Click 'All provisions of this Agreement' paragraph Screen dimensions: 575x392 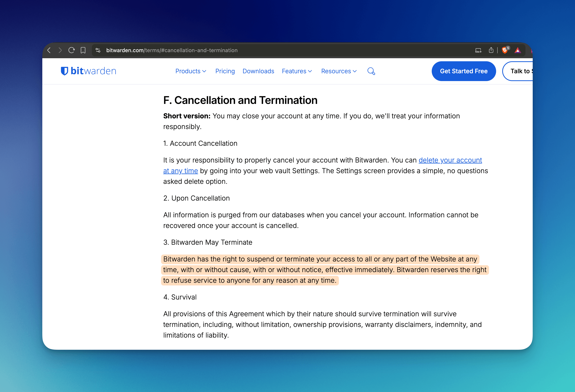pyautogui.click(x=322, y=324)
